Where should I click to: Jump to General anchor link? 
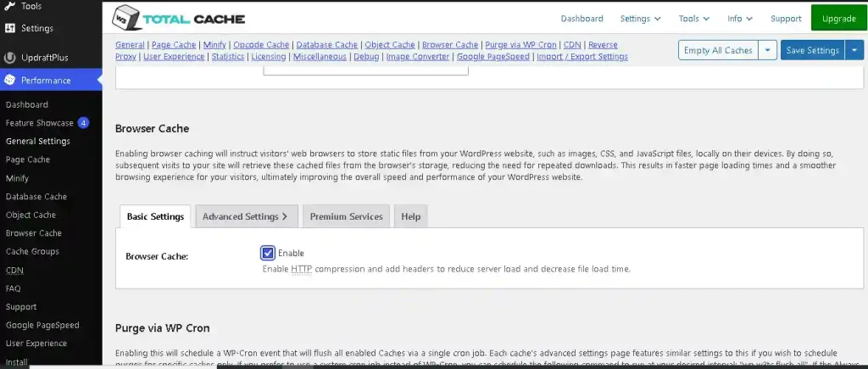[130, 45]
